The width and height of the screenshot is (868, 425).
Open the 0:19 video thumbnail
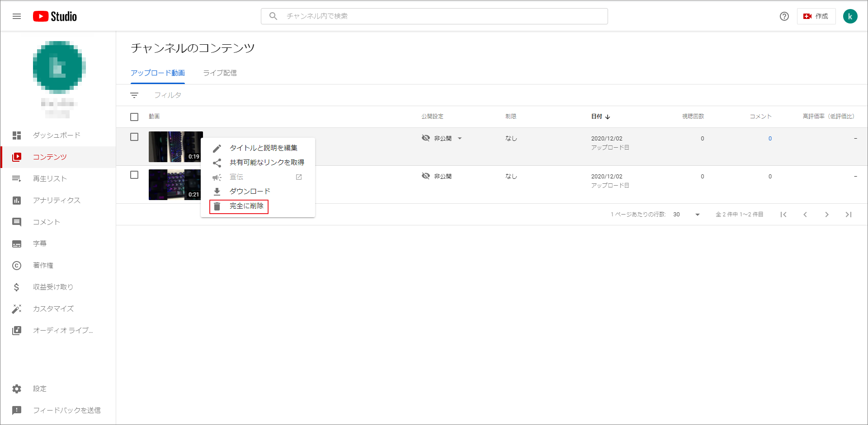[x=175, y=147]
